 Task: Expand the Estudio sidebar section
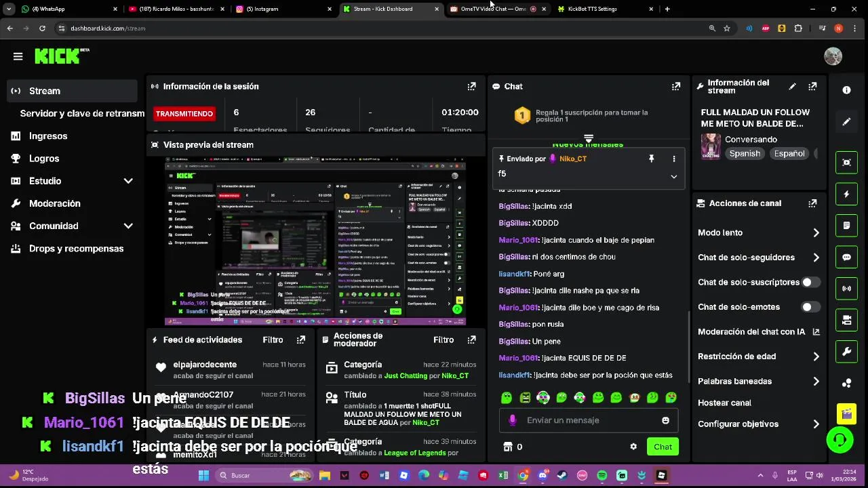[128, 181]
